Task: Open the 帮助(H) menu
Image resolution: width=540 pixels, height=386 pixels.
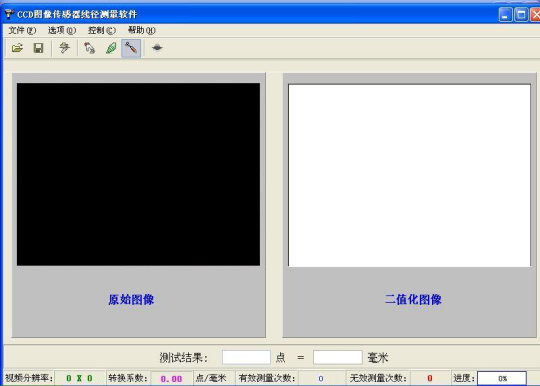Action: [142, 30]
